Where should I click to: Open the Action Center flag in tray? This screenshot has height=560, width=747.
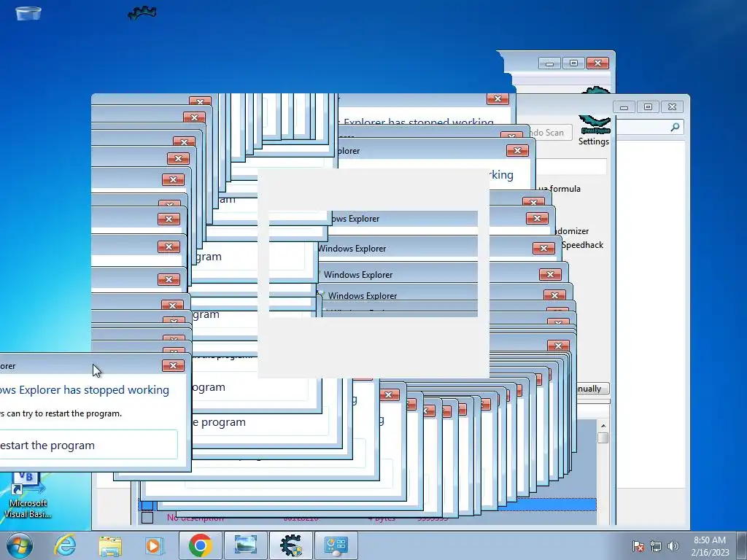(638, 546)
